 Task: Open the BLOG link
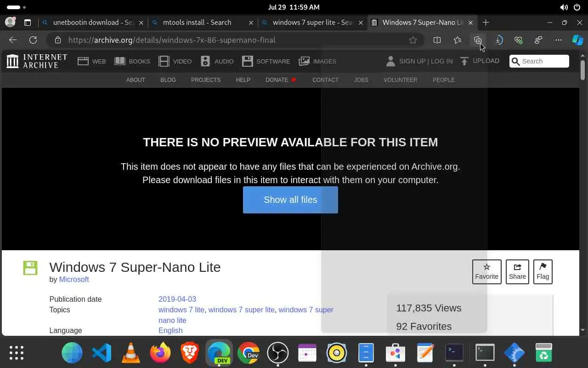pos(168,80)
